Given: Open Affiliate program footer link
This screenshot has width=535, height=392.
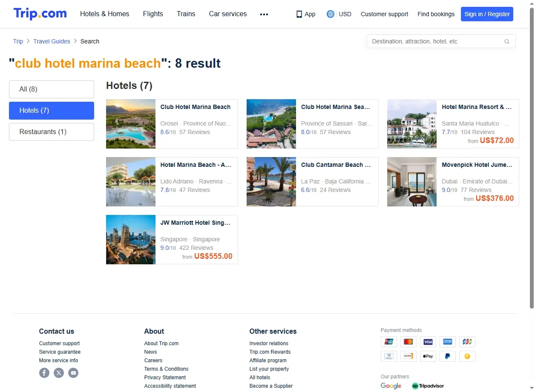Looking at the screenshot, I should (x=268, y=361).
